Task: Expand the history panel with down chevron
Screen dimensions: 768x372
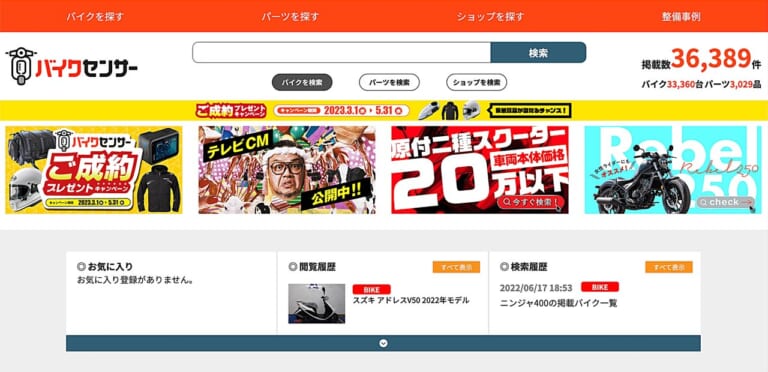Action: coord(384,343)
